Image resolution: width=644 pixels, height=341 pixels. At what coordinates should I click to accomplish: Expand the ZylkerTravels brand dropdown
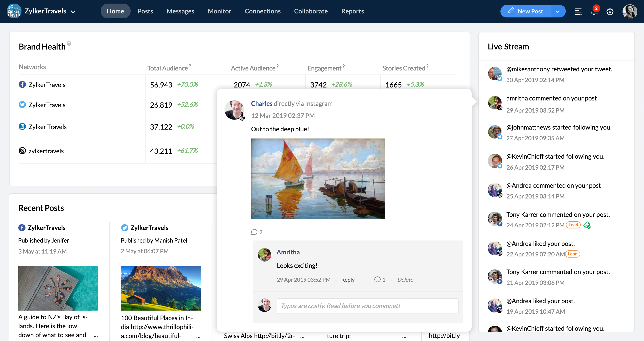click(73, 12)
